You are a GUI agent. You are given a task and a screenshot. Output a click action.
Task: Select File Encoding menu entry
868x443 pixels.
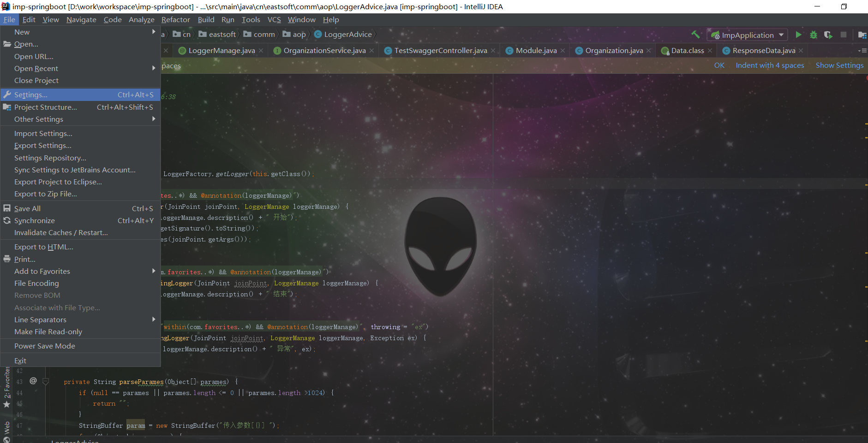click(x=80, y=284)
